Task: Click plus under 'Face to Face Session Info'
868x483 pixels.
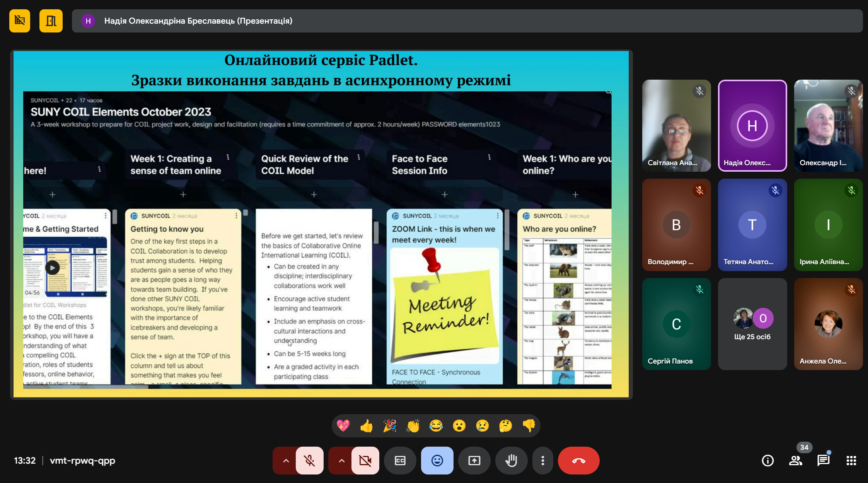Action: 444,195
